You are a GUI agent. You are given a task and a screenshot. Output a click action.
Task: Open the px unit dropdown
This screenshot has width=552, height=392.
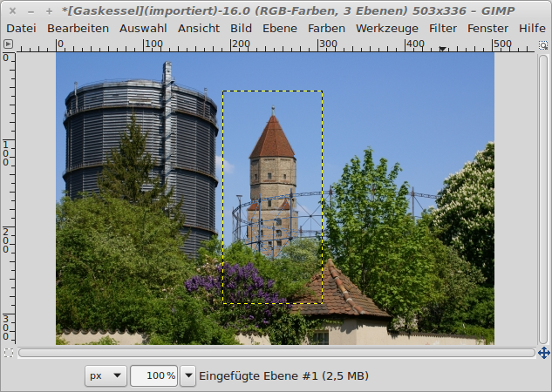[x=106, y=375]
